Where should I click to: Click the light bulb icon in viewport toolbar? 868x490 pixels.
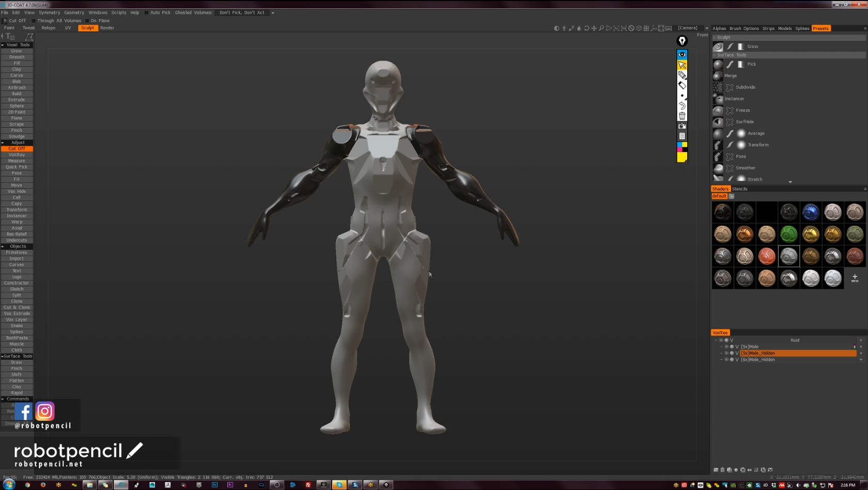(x=564, y=28)
